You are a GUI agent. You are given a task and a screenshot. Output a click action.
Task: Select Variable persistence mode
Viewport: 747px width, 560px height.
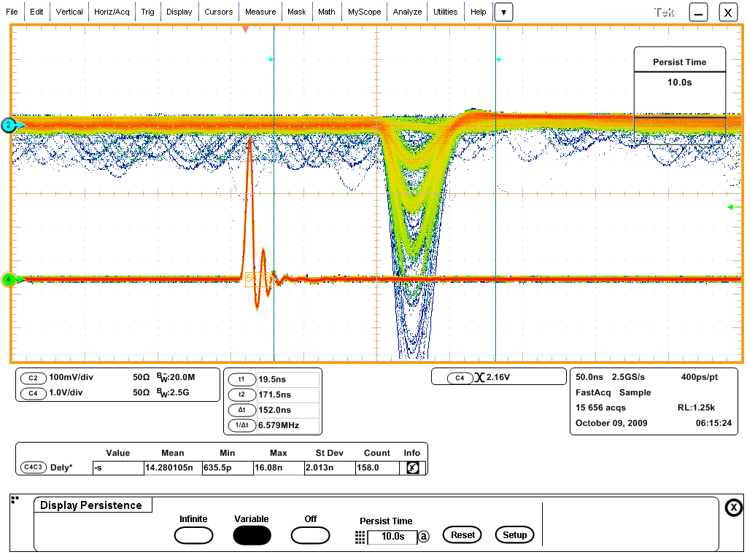pyautogui.click(x=252, y=535)
